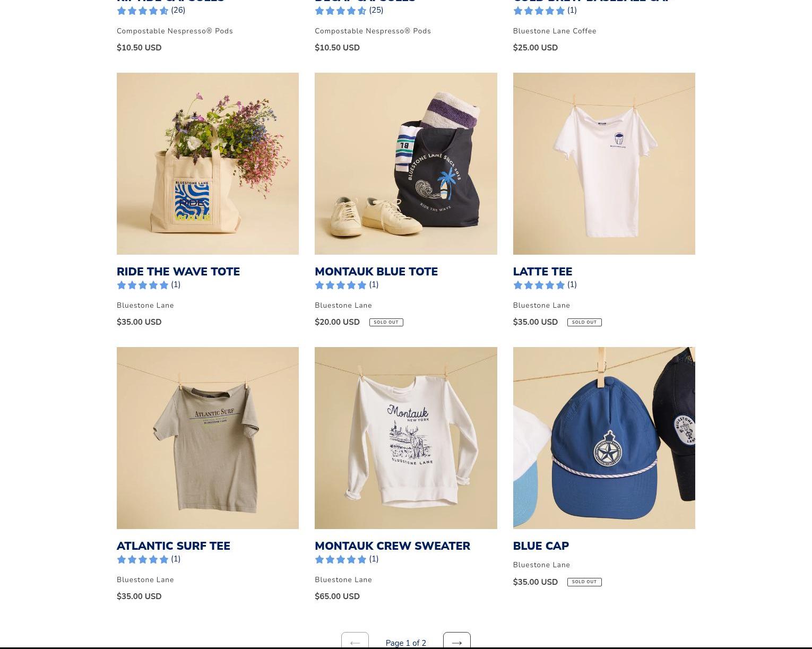Open Ride The Wave Tote star rating

coord(149,285)
